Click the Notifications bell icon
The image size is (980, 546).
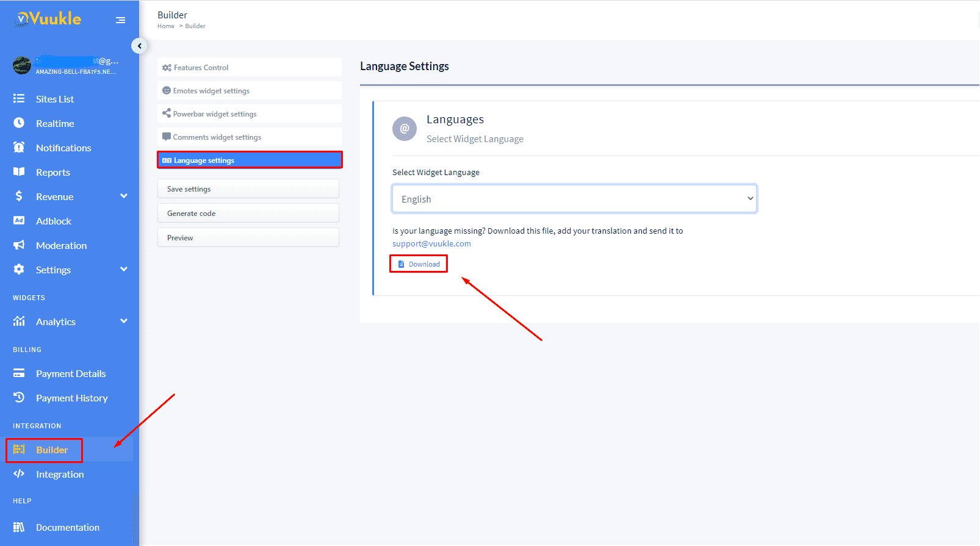click(x=19, y=148)
